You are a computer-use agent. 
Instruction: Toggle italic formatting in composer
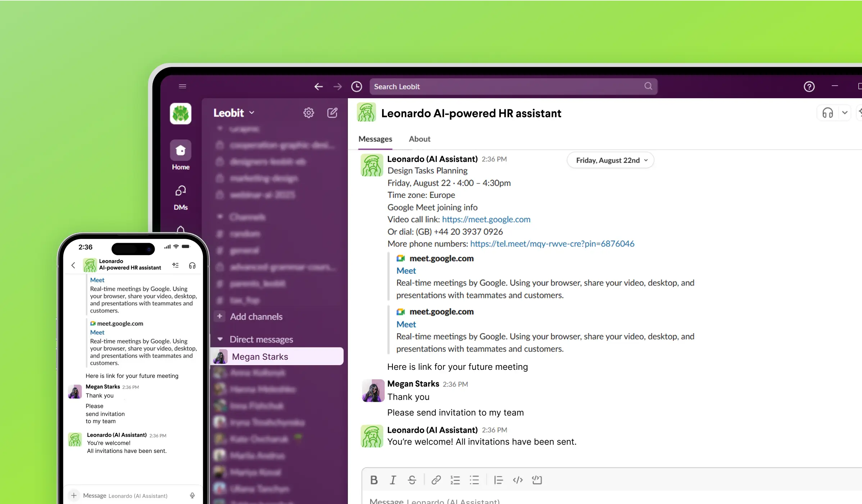point(393,480)
